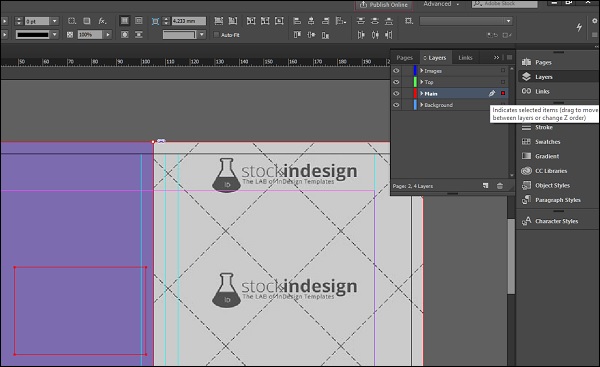Image resolution: width=600 pixels, height=367 pixels.
Task: Click the opacity checkerboard icon
Action: click(x=70, y=35)
